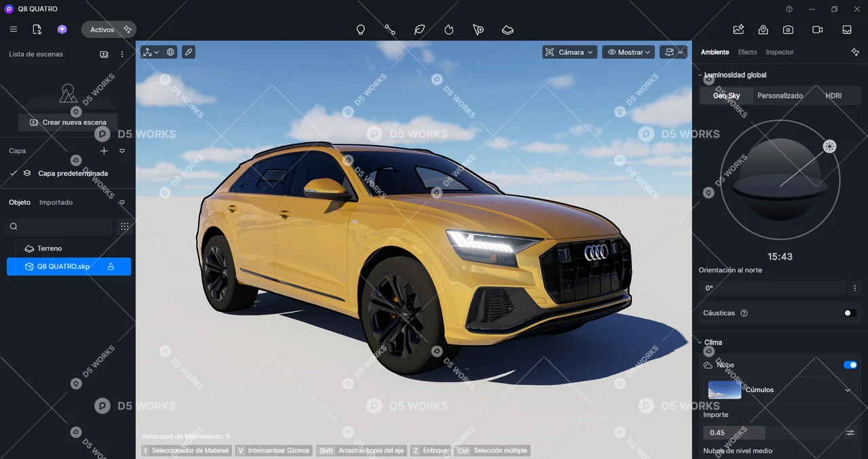Click the globe coordinate icon in viewport
The width and height of the screenshot is (868, 459).
170,52
